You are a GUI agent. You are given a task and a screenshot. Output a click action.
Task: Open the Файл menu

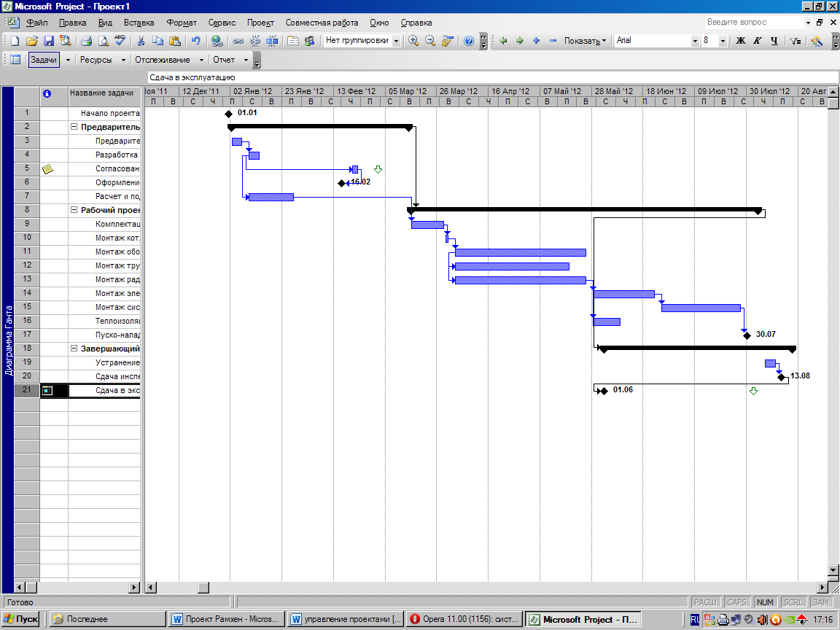click(37, 23)
